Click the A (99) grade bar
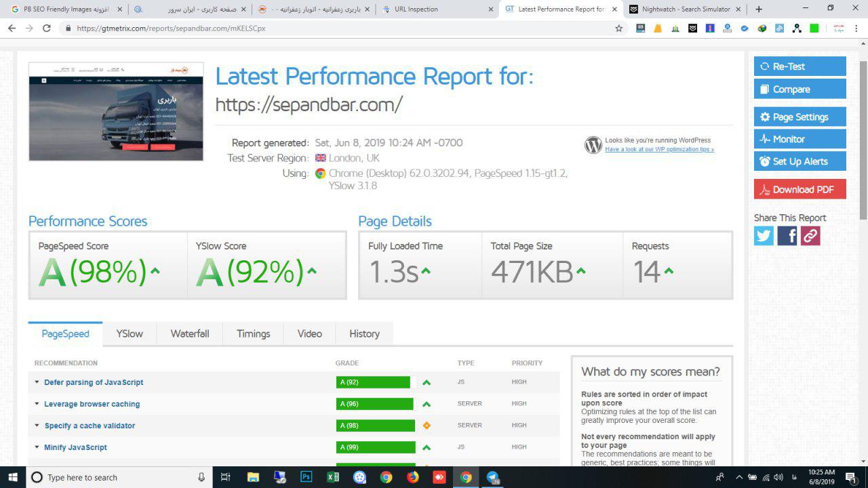Image resolution: width=868 pixels, height=488 pixels. point(376,447)
